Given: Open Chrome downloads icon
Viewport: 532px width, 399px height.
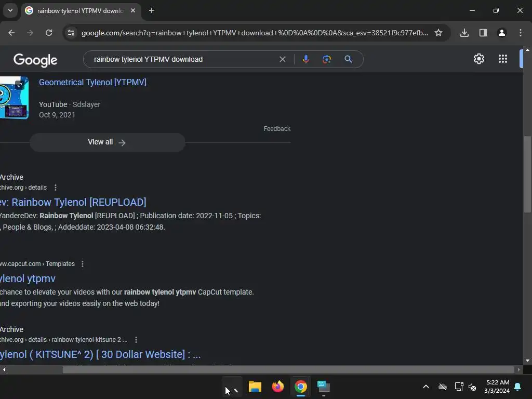Looking at the screenshot, I should click(x=464, y=33).
